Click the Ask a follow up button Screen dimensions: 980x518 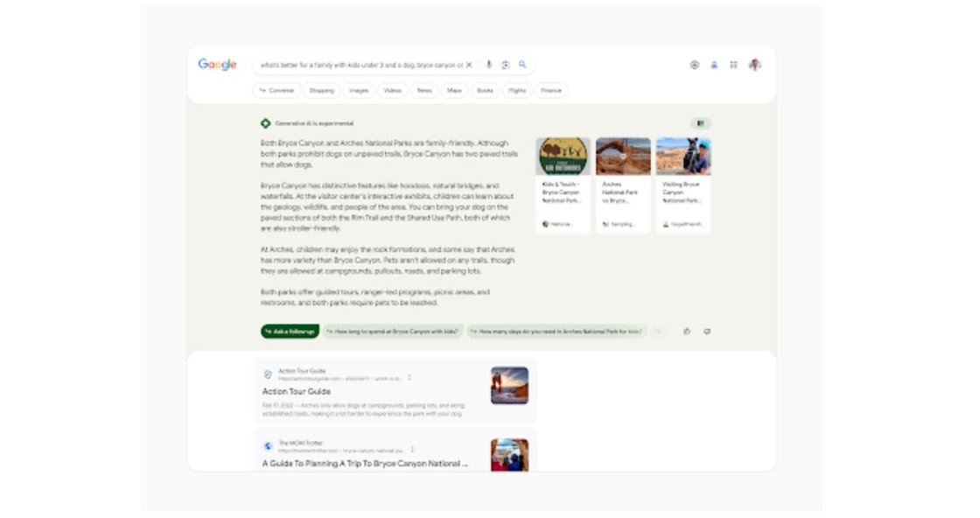coord(290,331)
